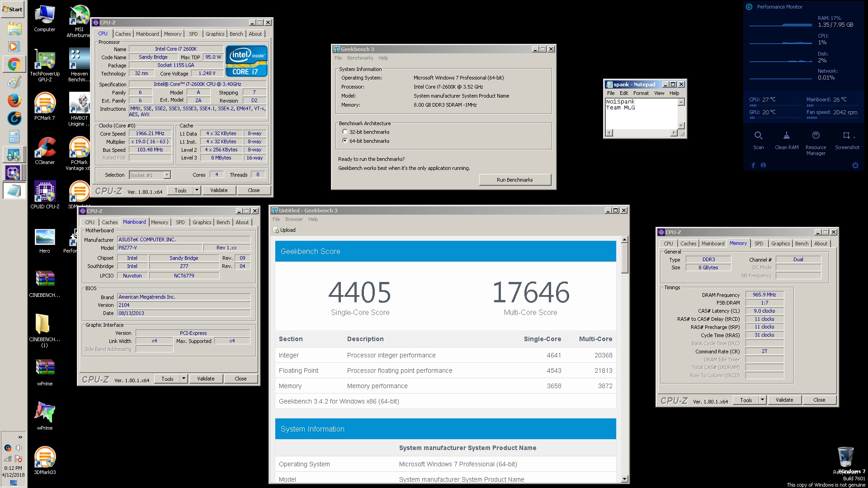Open the Computer desktop icon
The width and height of the screenshot is (868, 488).
[45, 19]
